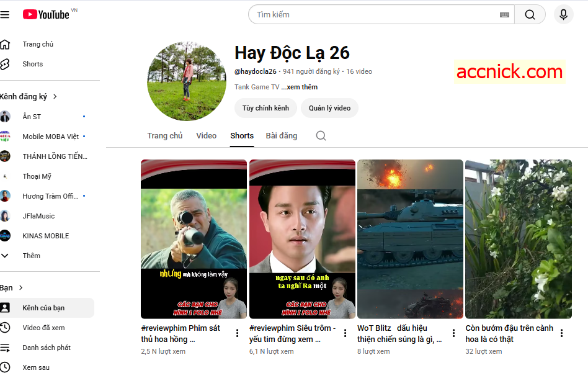
Task: Click the YouTube logo
Action: pos(46,15)
